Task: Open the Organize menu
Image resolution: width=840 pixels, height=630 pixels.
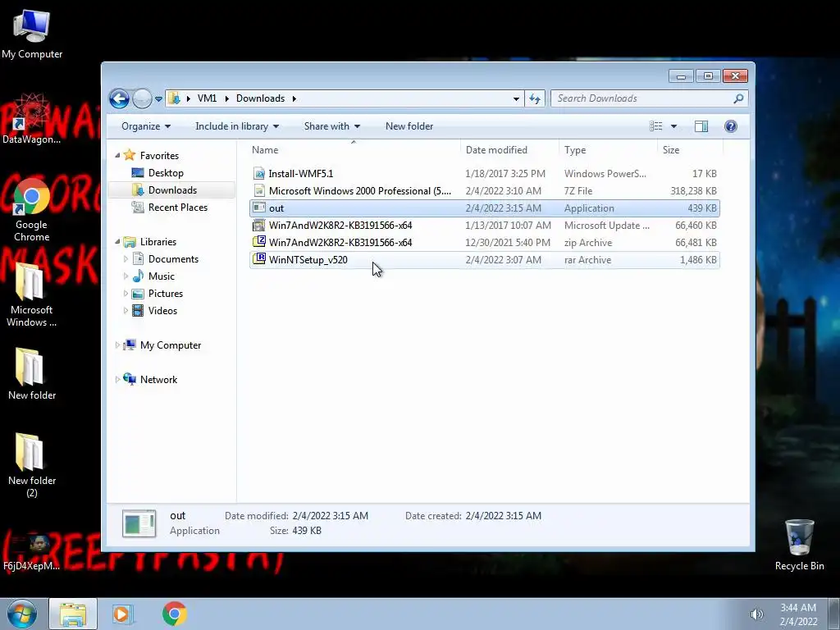Action: point(146,126)
